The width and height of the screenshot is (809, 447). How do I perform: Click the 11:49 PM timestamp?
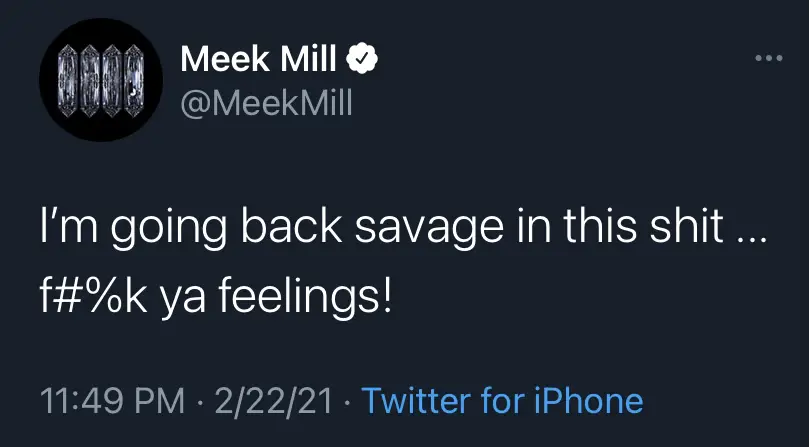(112, 401)
